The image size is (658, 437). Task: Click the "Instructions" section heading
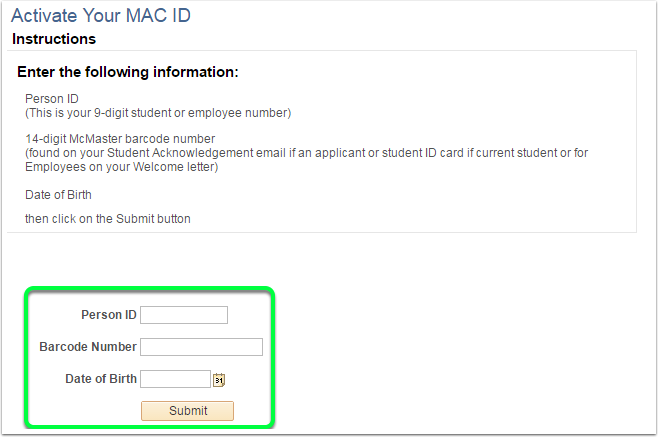click(x=54, y=39)
